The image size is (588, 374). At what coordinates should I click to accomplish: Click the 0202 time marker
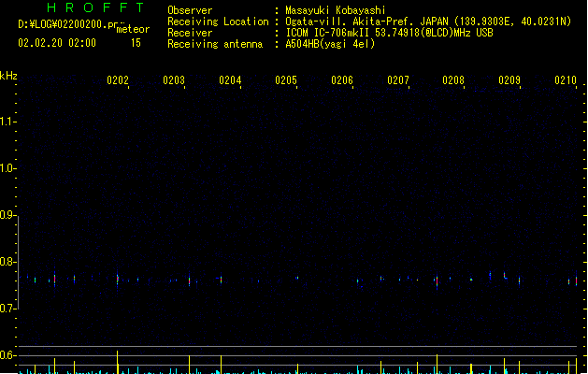118,80
